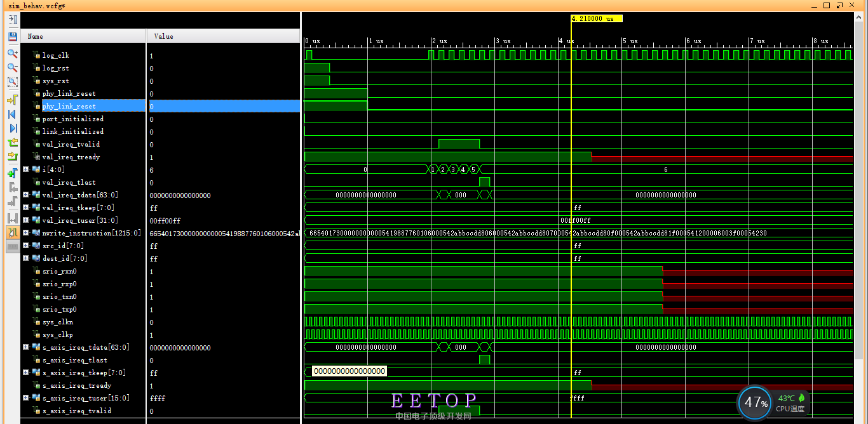This screenshot has width=868, height=424.
Task: Click the 2 us mark on the time ruler
Action: pos(438,41)
